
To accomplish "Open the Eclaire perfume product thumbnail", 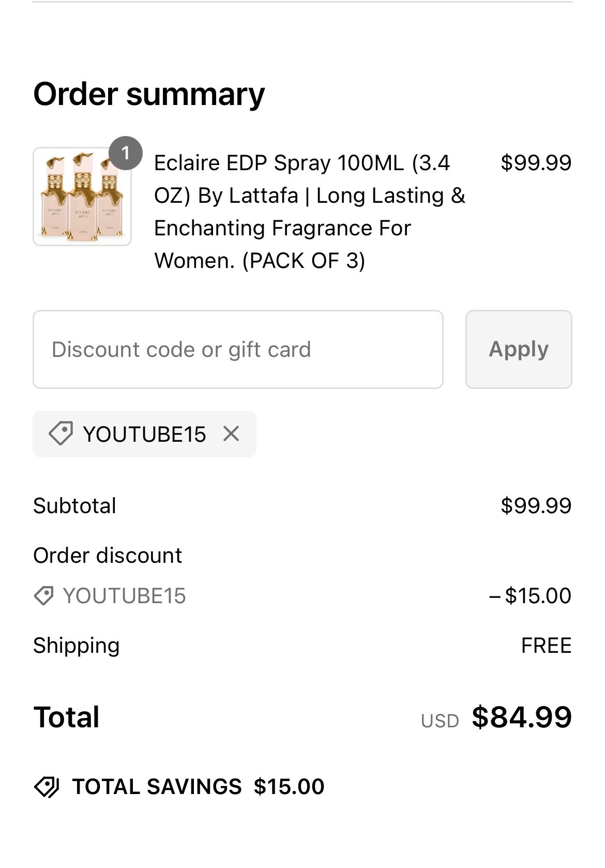I will (82, 197).
